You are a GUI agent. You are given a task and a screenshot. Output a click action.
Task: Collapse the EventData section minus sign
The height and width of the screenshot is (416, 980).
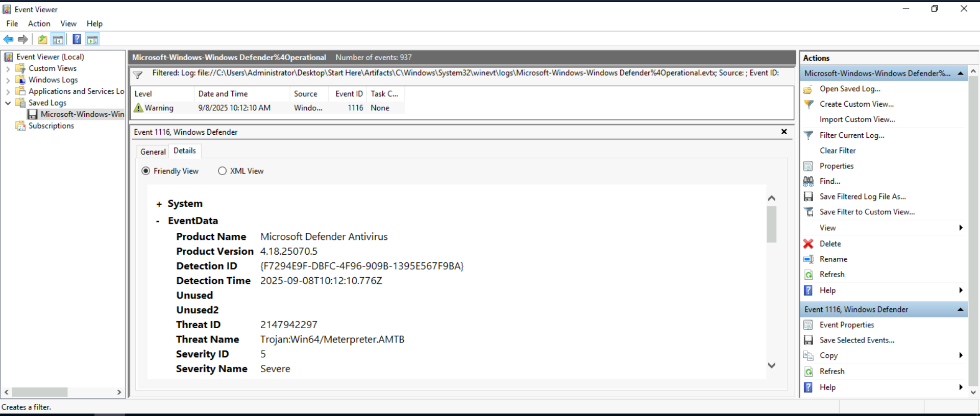158,221
